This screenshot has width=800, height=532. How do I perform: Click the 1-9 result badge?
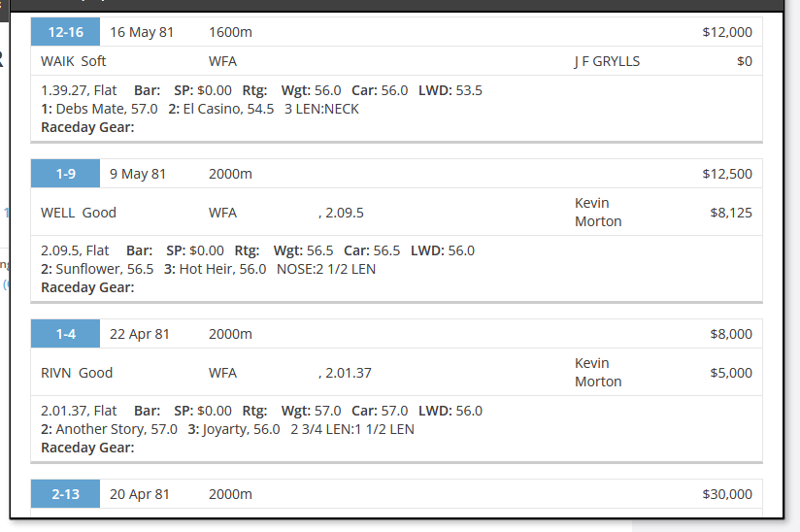[x=65, y=174]
